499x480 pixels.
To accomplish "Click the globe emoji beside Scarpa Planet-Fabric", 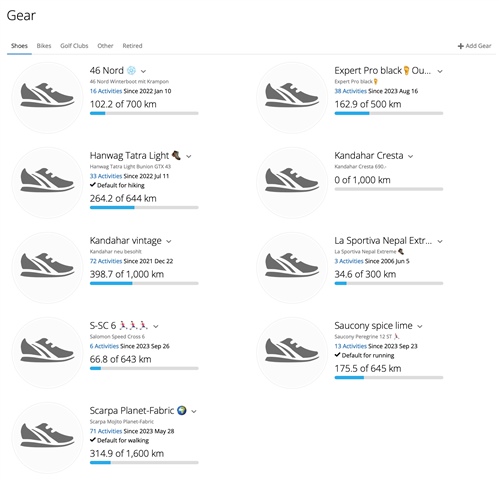I will pyautogui.click(x=182, y=410).
